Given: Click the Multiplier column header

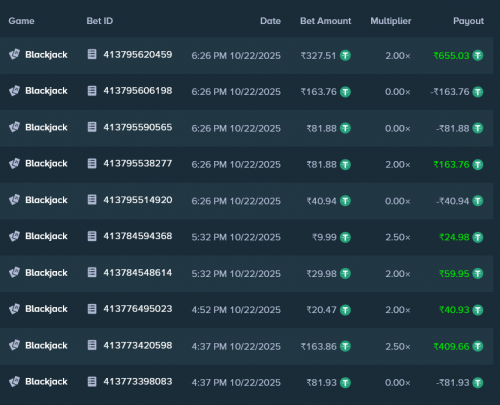Looking at the screenshot, I should pyautogui.click(x=391, y=21).
